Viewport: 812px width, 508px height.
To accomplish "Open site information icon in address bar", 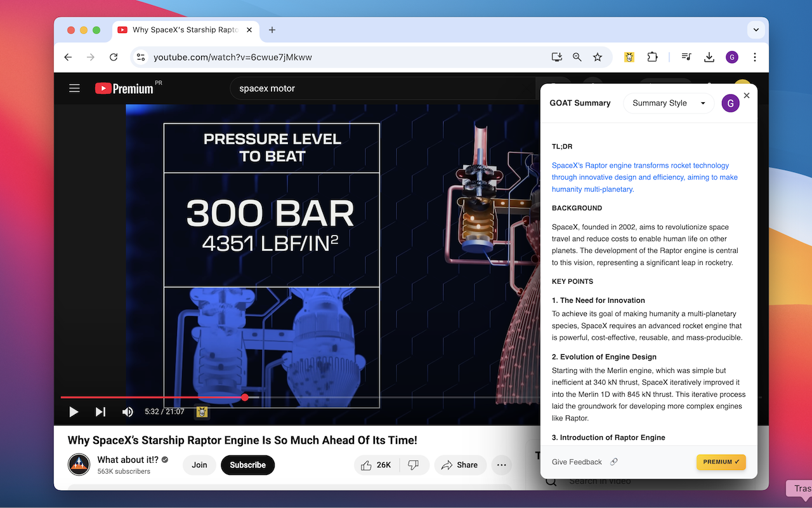I will click(141, 57).
